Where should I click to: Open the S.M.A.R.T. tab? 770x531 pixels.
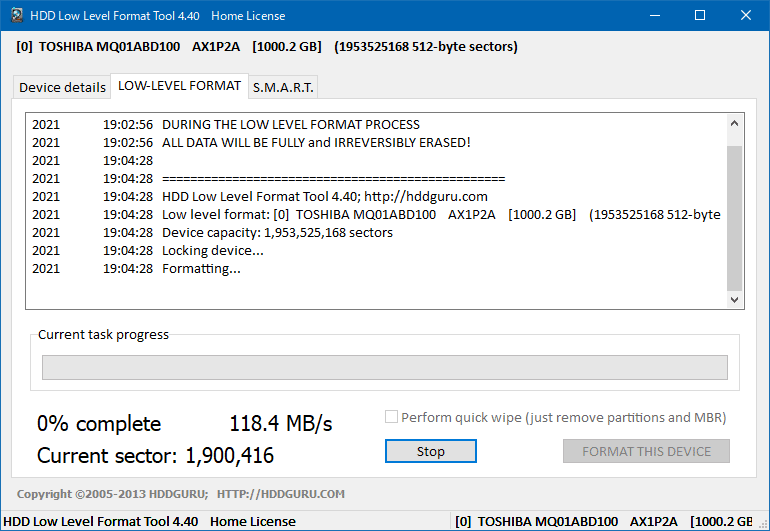click(x=283, y=87)
